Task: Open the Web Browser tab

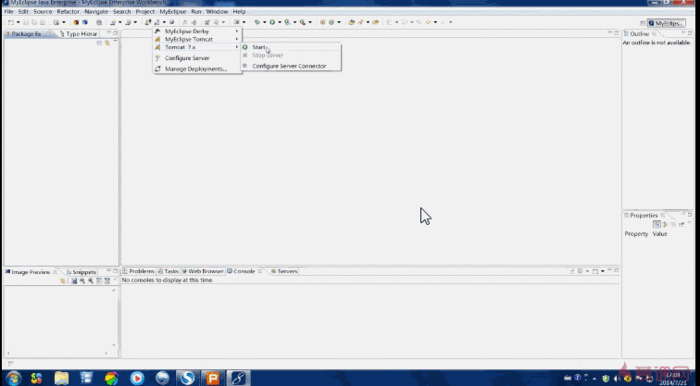Action: tap(202, 271)
